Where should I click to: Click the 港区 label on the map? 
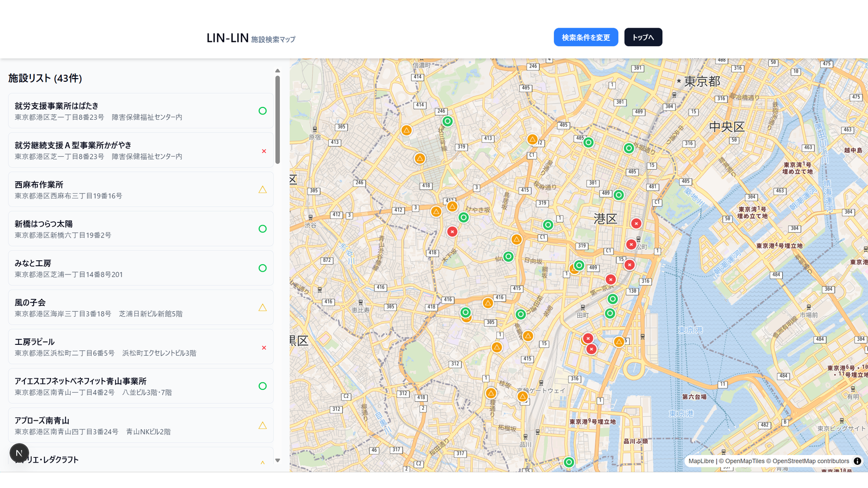pos(605,219)
